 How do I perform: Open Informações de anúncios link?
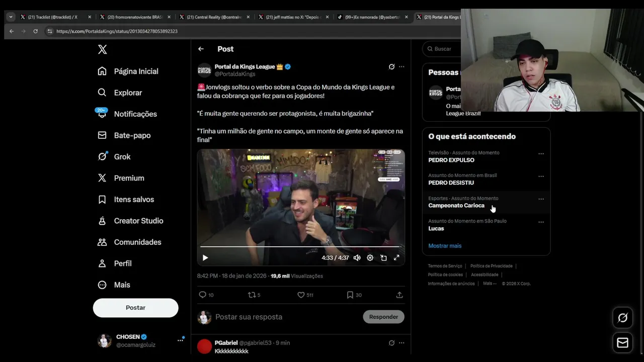451,284
